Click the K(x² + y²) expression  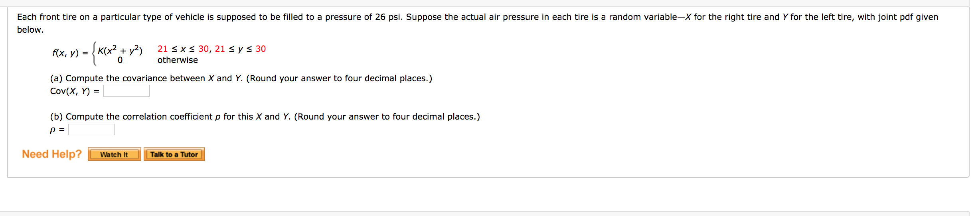(120, 50)
